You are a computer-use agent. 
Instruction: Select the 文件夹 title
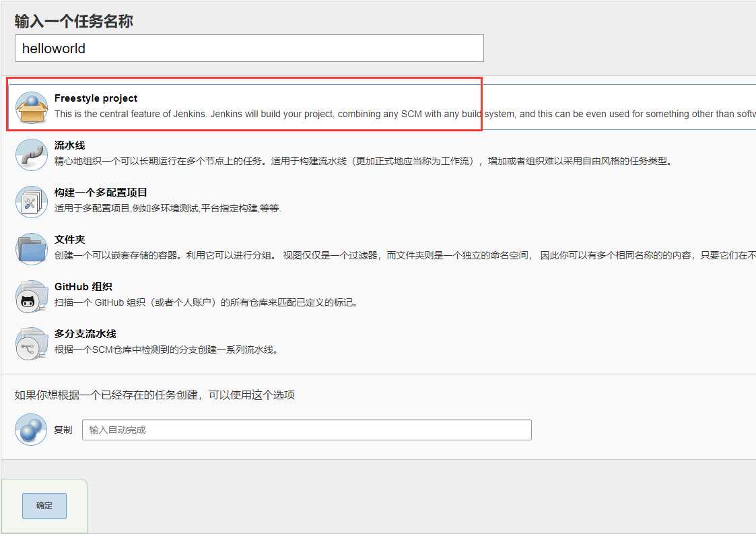69,240
